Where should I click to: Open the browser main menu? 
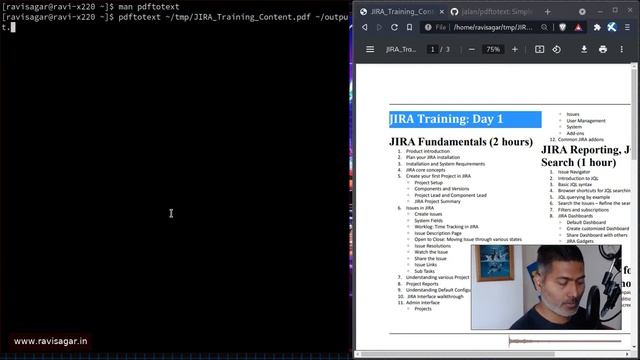coord(627,27)
